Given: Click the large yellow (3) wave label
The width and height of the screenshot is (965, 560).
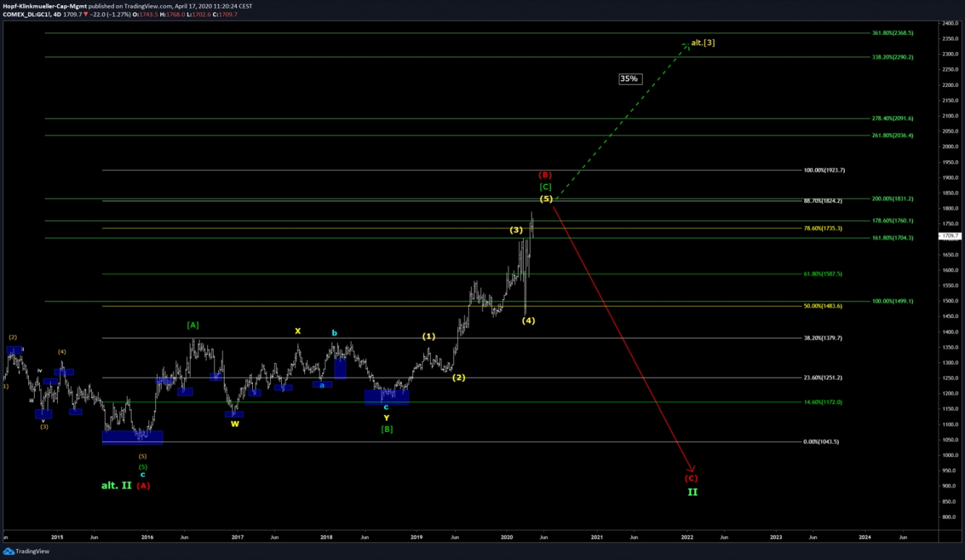Looking at the screenshot, I should [516, 230].
